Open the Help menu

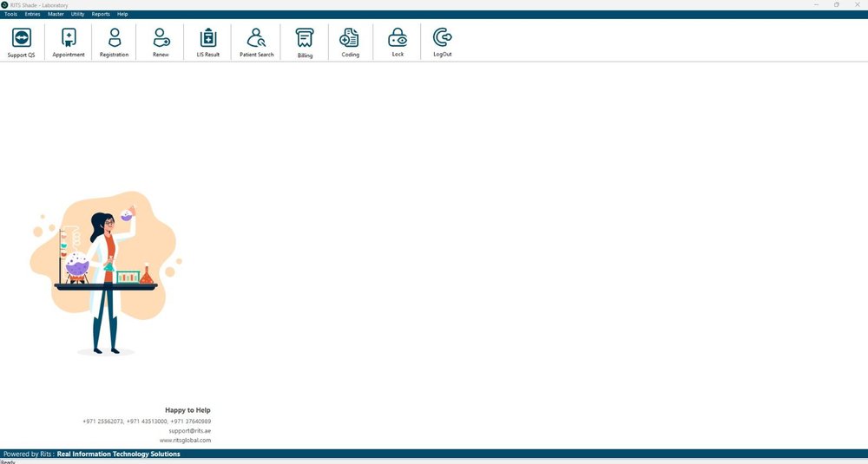pos(122,15)
